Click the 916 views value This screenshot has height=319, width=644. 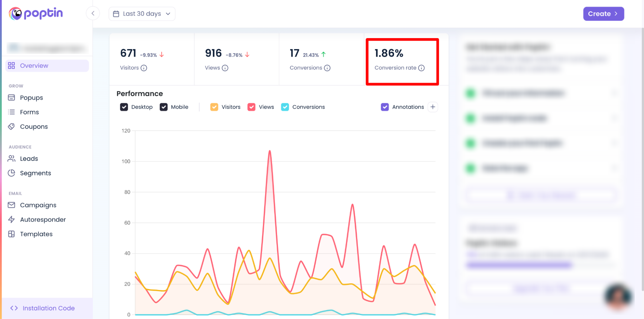click(213, 53)
